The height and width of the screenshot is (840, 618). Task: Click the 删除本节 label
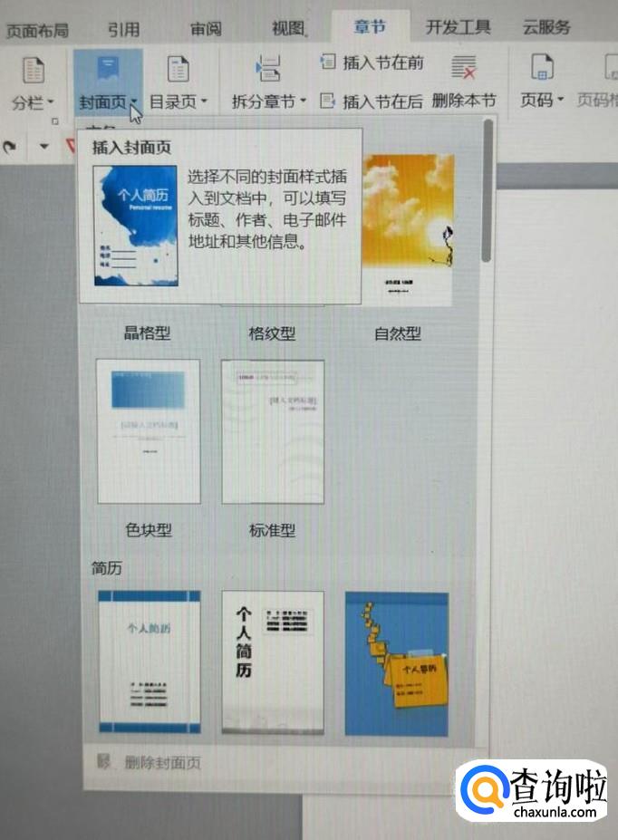tap(464, 101)
